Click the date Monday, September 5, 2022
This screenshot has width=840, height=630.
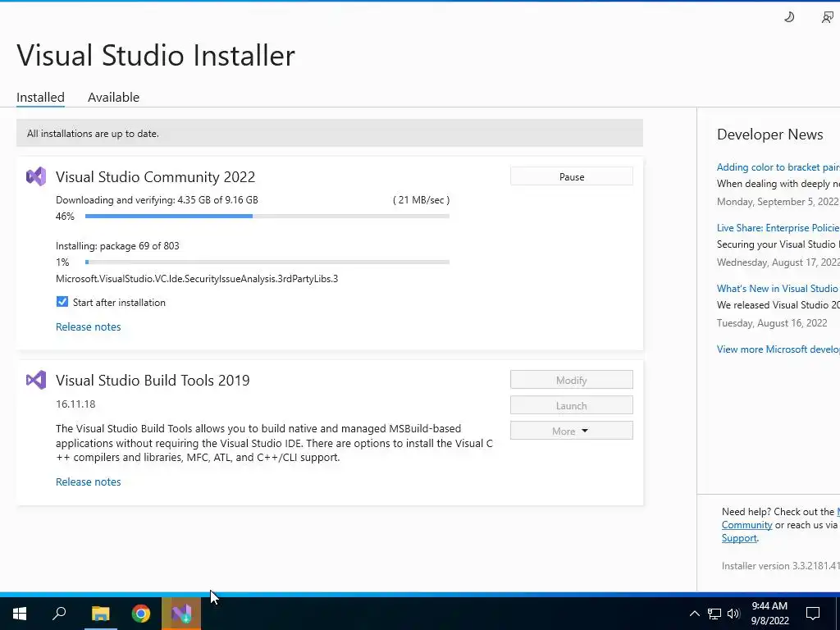[778, 202]
